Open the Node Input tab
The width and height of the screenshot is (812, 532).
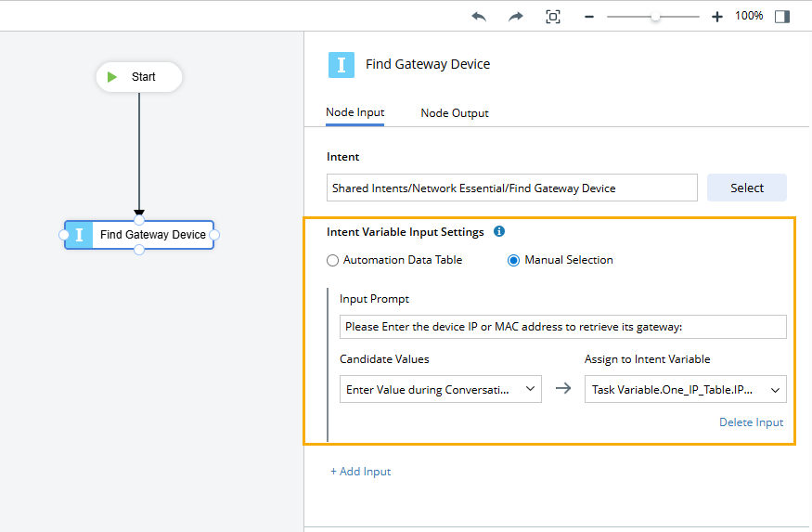pyautogui.click(x=354, y=112)
